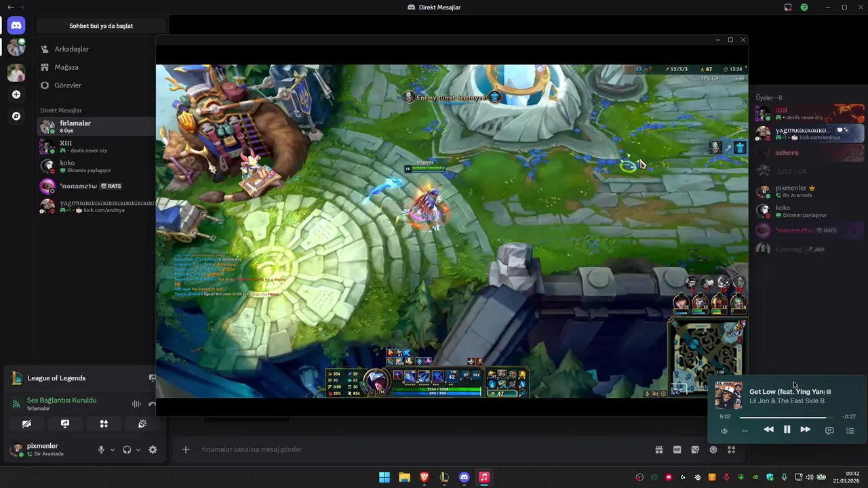Open League of Legends from taskbar
This screenshot has width=868, height=488.
444,477
